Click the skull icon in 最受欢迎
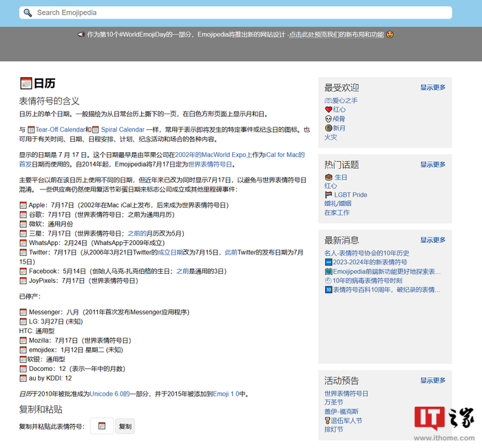Screen dimensions: 482x448 point(328,118)
